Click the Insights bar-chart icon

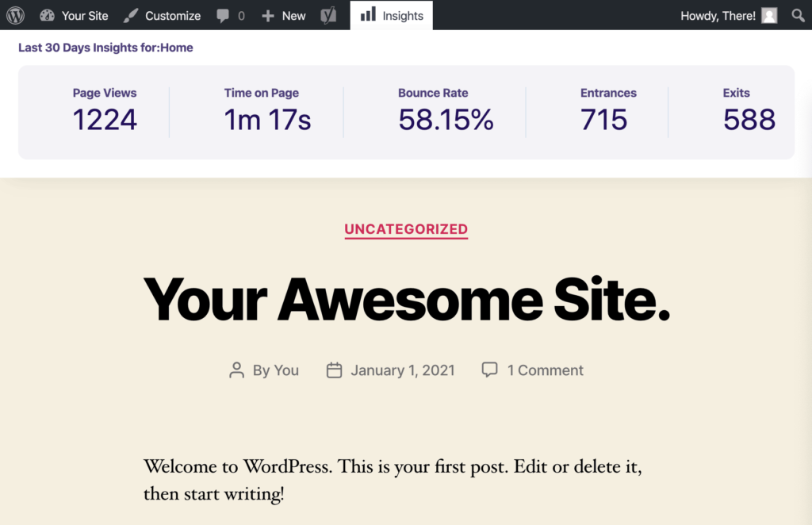click(x=370, y=14)
